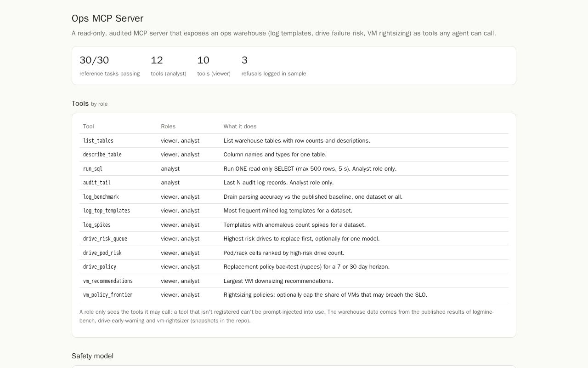Click 'Drain parsing accuracy' description
The height and width of the screenshot is (368, 588).
tap(313, 197)
